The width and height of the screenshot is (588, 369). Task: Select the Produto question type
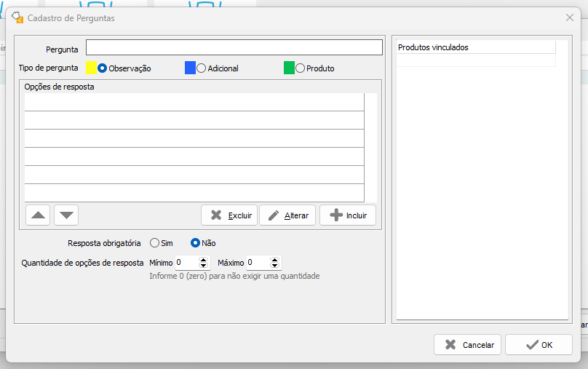[301, 68]
